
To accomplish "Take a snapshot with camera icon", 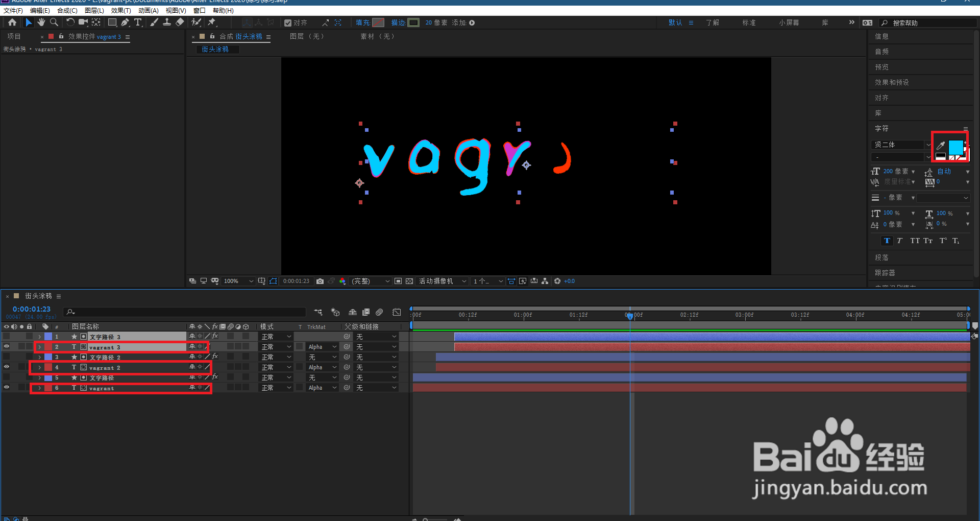I will [x=320, y=281].
